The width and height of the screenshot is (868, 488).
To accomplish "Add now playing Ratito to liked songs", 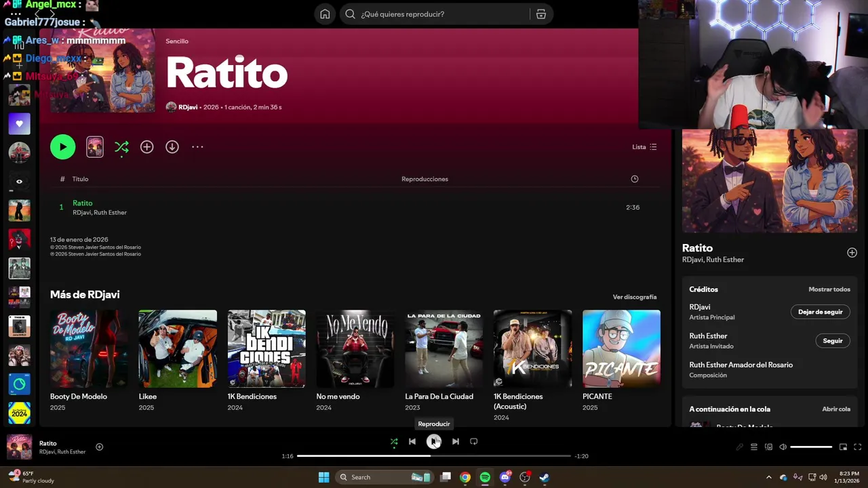I will coord(99,447).
